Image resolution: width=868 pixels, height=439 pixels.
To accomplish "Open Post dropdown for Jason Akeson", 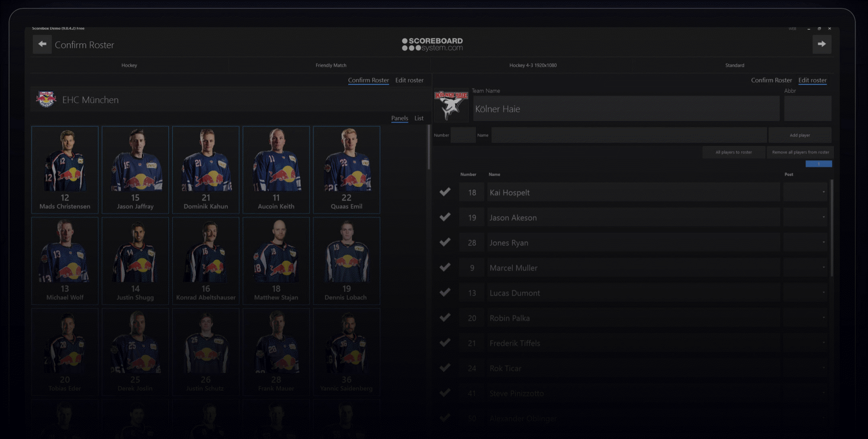I will (x=805, y=217).
